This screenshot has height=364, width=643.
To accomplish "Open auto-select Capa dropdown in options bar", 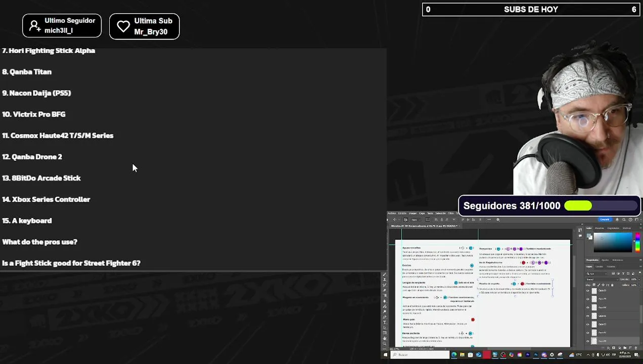I will [416, 219].
